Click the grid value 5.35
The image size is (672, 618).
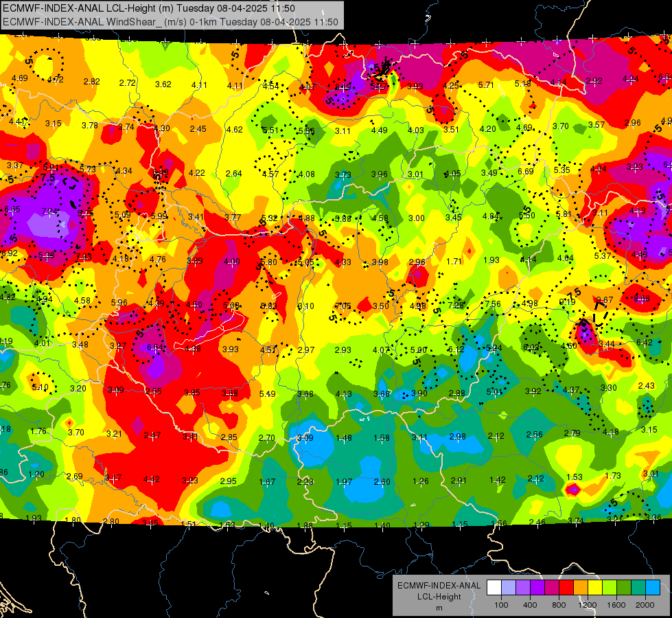coord(562,170)
